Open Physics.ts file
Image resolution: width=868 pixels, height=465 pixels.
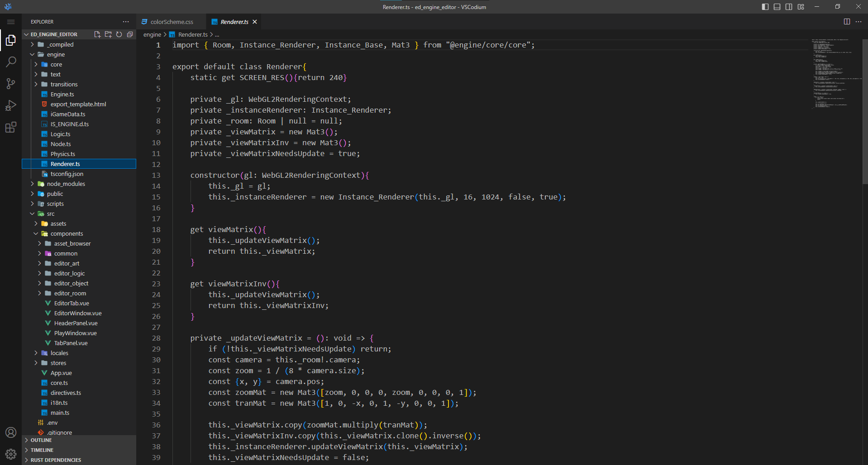[79, 154]
